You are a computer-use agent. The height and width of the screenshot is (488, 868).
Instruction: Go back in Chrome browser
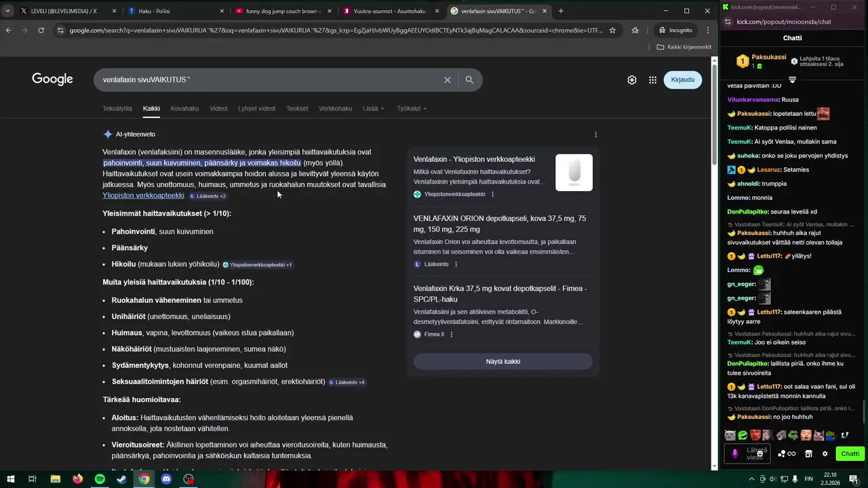[8, 30]
